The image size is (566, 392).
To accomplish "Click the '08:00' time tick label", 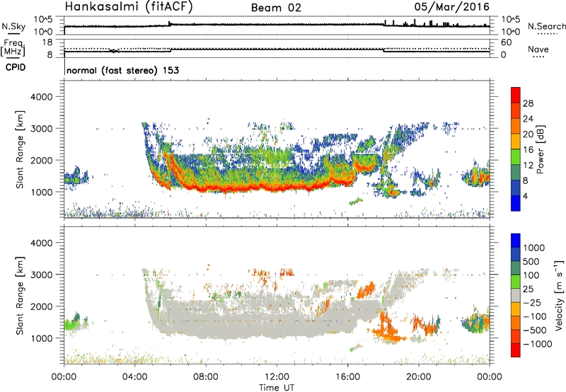I will [206, 377].
